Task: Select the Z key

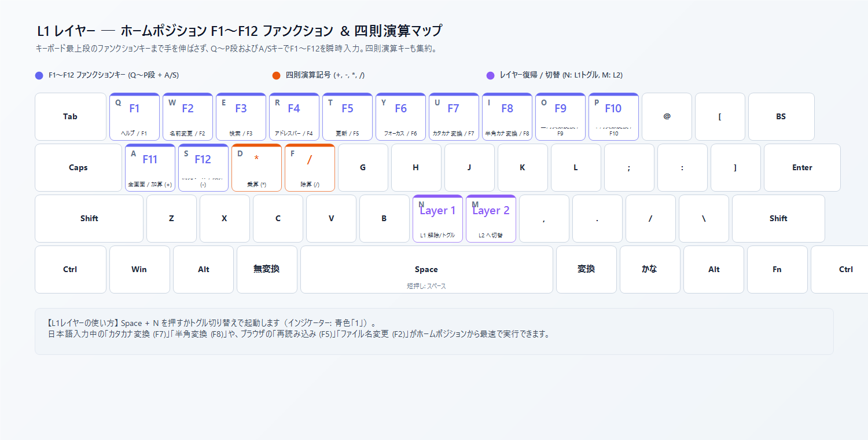Action: [171, 218]
